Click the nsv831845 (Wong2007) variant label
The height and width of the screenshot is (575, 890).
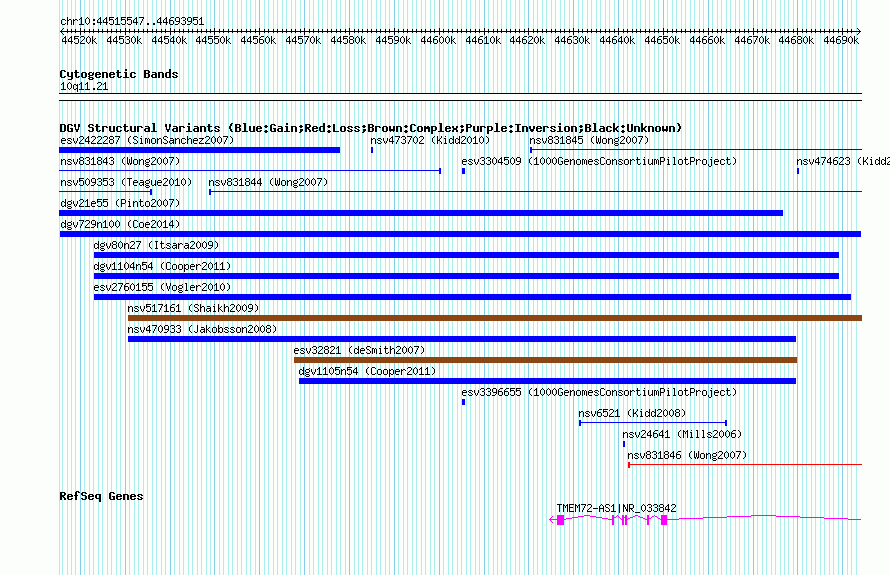click(589, 140)
